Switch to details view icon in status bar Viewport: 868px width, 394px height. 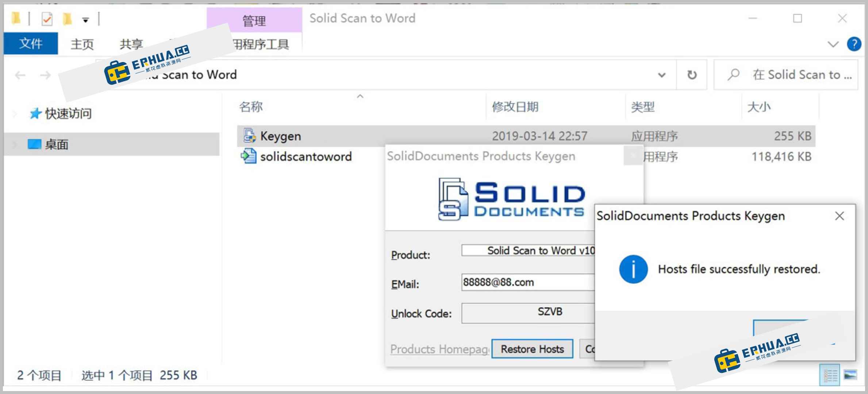[x=830, y=375]
